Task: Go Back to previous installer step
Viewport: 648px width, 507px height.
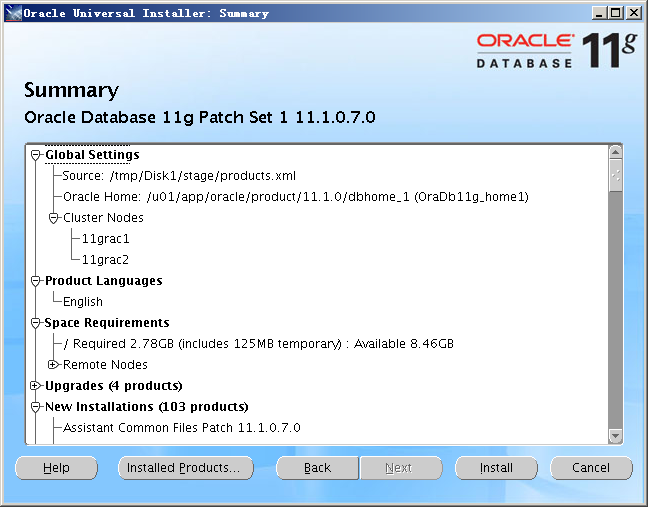Action: pyautogui.click(x=317, y=468)
